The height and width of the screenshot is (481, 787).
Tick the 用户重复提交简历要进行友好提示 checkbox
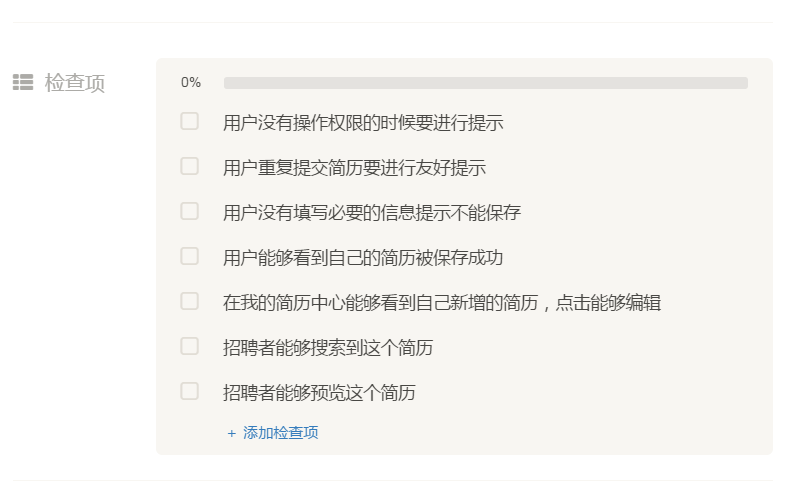[x=189, y=167]
